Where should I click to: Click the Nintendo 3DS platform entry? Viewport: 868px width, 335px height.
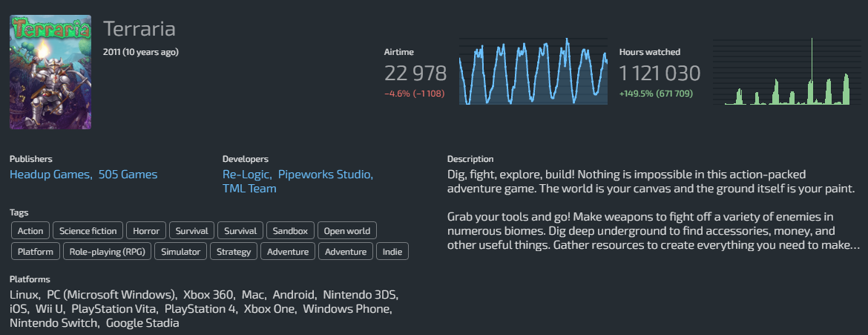click(x=361, y=294)
